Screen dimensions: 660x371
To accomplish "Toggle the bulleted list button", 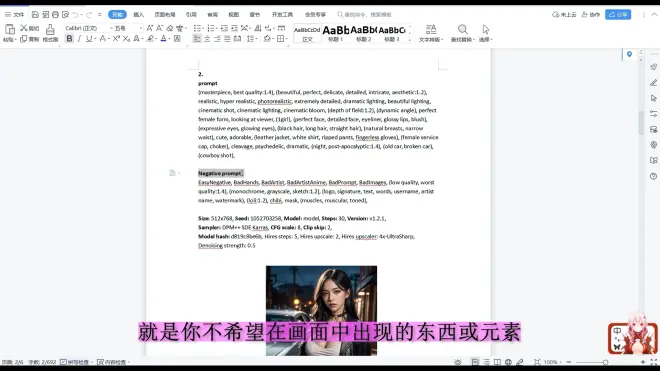I will [x=197, y=28].
